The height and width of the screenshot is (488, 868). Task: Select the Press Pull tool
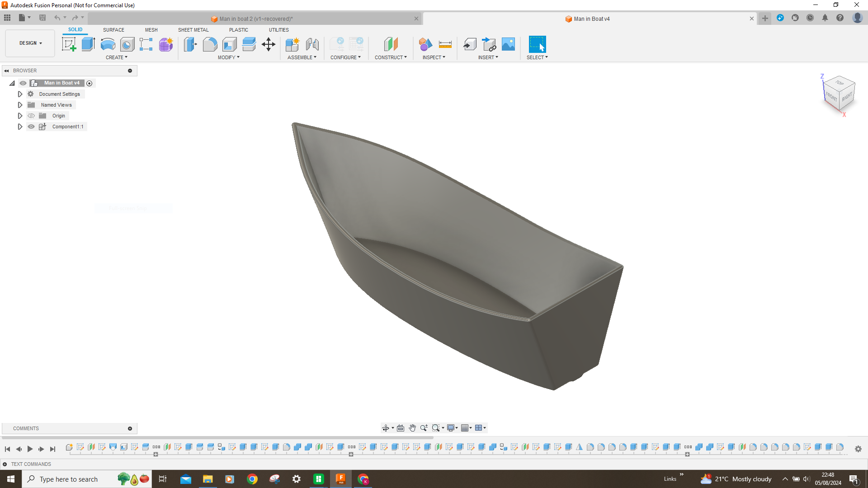coord(190,44)
